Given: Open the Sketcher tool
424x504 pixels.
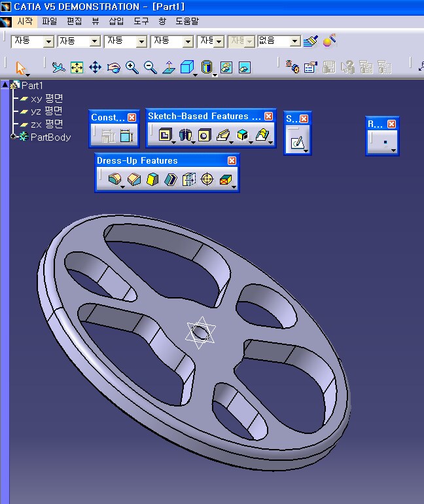Looking at the screenshot, I should (297, 141).
